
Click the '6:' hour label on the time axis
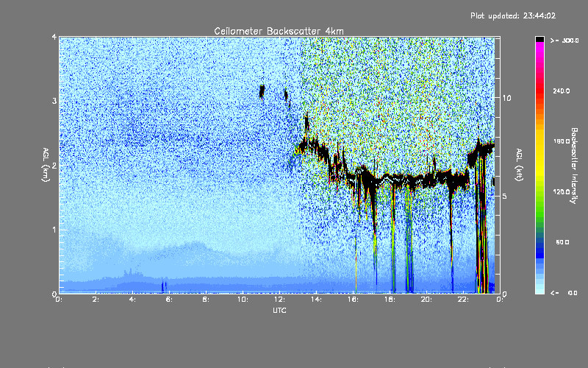[170, 300]
